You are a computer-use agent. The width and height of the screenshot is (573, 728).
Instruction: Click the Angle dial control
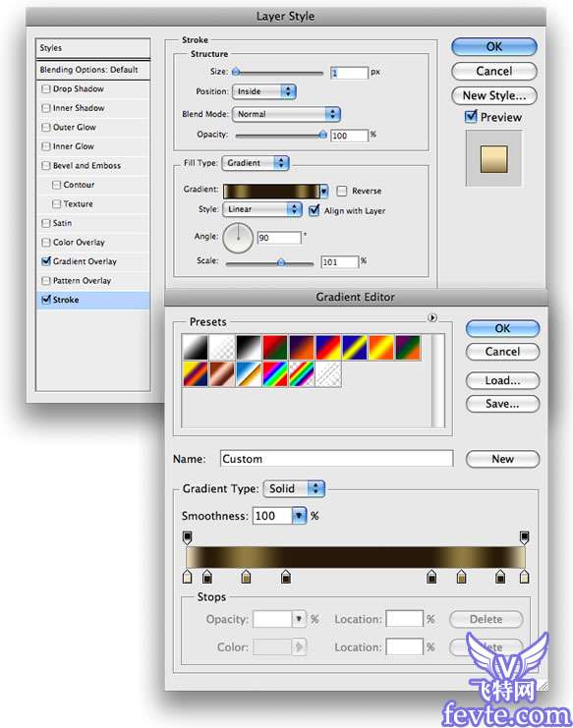coord(238,238)
